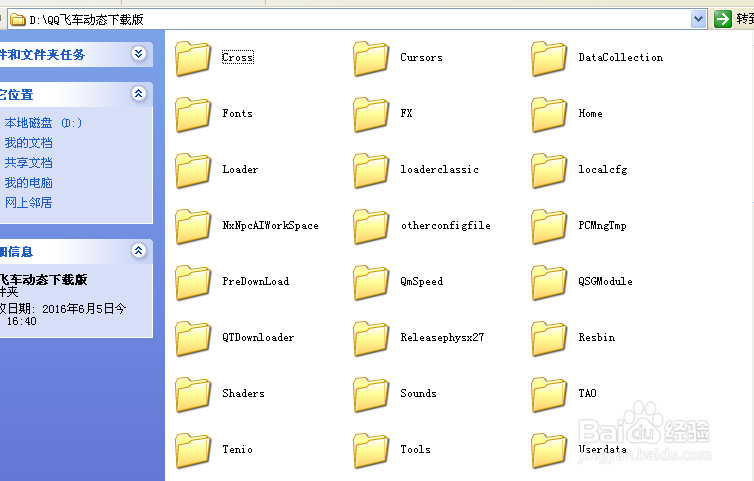Click the Sounds name text
Viewport: 754px width, 481px height.
pyautogui.click(x=418, y=393)
